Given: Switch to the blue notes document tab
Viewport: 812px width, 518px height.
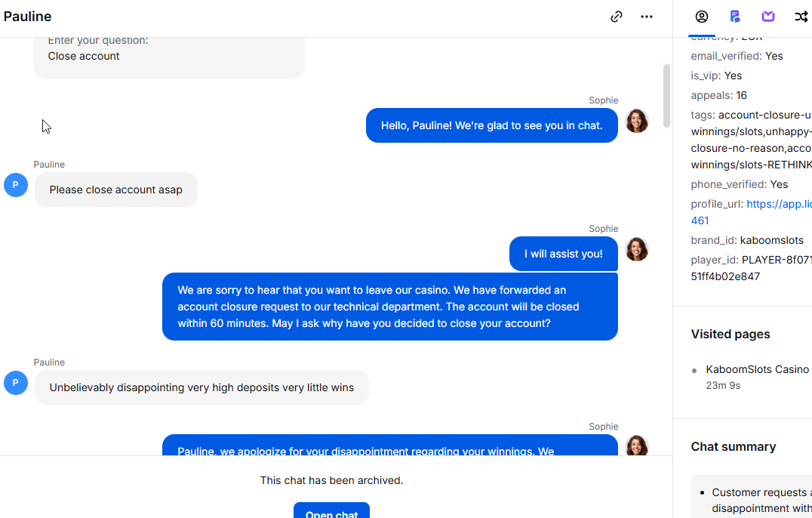Looking at the screenshot, I should [735, 17].
